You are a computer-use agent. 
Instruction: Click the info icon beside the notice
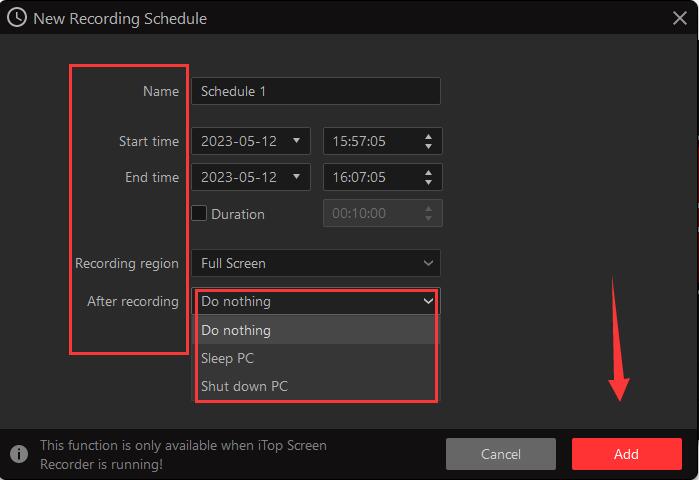point(17,454)
